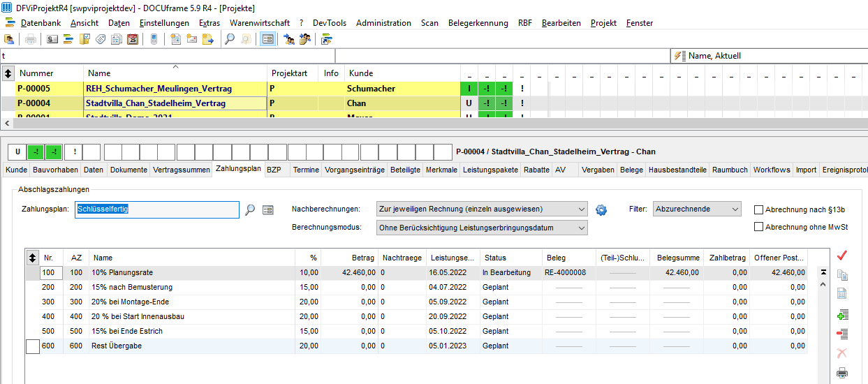Click the documents copy icon beside price tag
The image size is (868, 384).
pyautogui.click(x=117, y=39)
